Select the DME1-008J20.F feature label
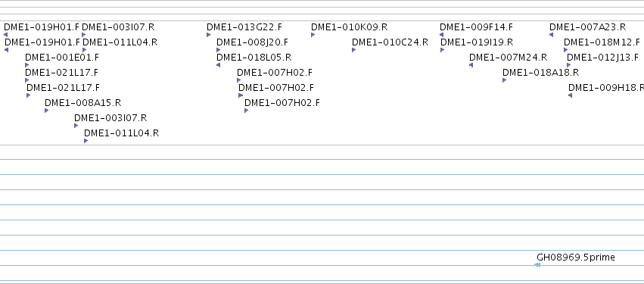The height and width of the screenshot is (284, 644). click(252, 42)
